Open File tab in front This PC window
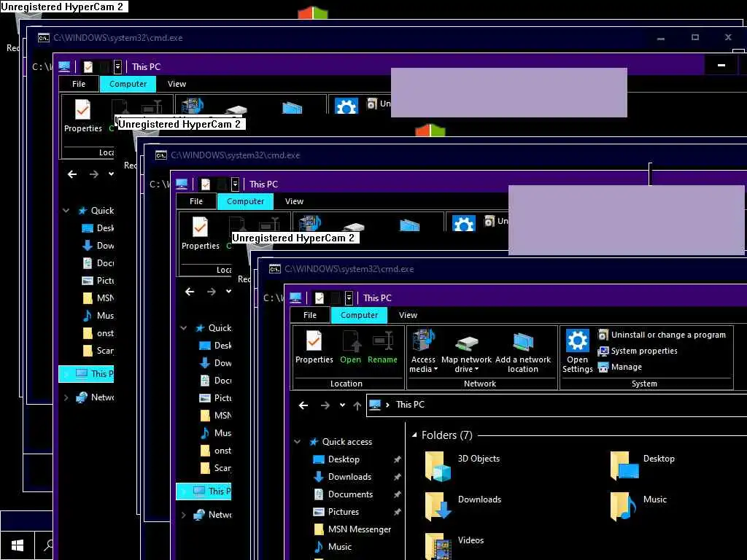This screenshot has height=560, width=747. [309, 315]
